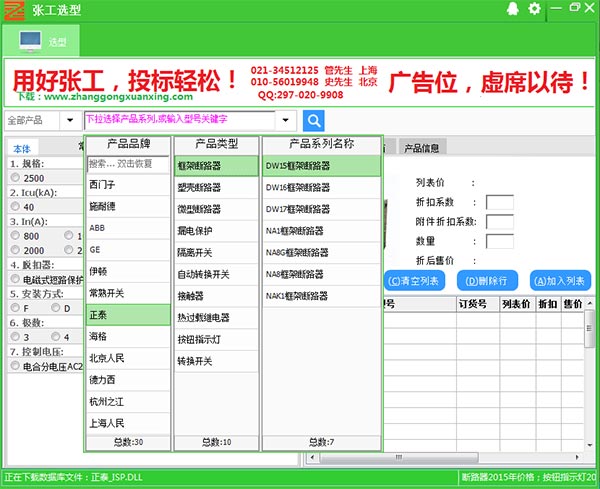Click the product series keyword input
This screenshot has width=600, height=489.
(x=179, y=120)
